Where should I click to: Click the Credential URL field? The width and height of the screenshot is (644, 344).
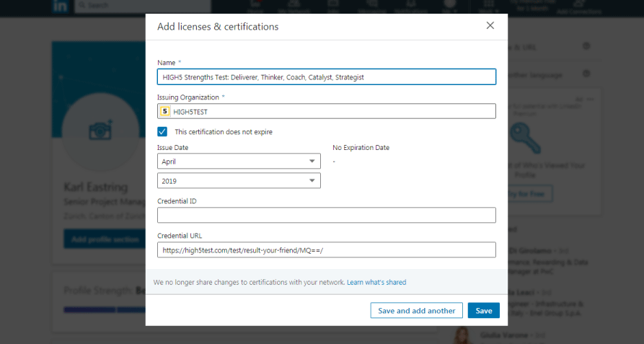point(327,250)
